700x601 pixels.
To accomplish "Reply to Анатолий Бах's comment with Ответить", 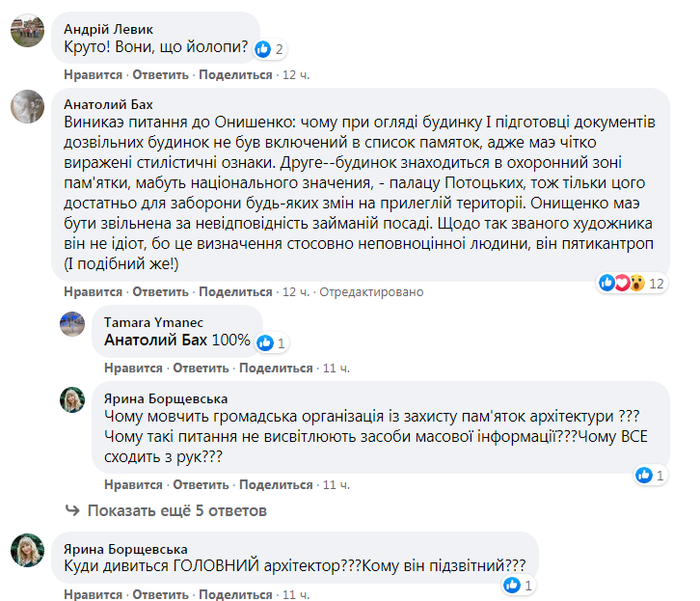I will (x=160, y=291).
